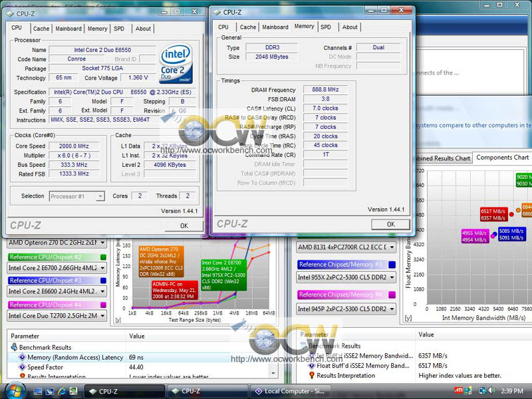This screenshot has height=399, width=532.
Task: Click the magenta swatch for Reference Chipset/Memory #4
Action: click(x=392, y=295)
